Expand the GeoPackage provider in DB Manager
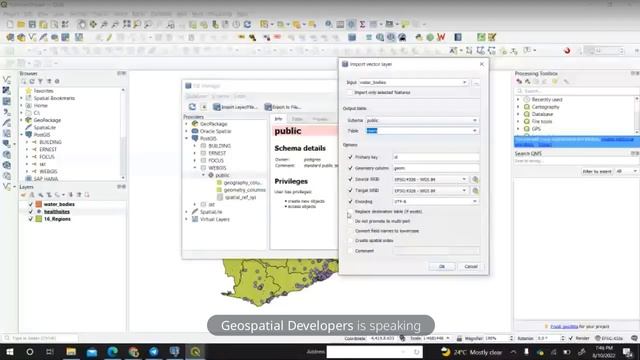Viewport: 640px width, 360px height. (187, 124)
